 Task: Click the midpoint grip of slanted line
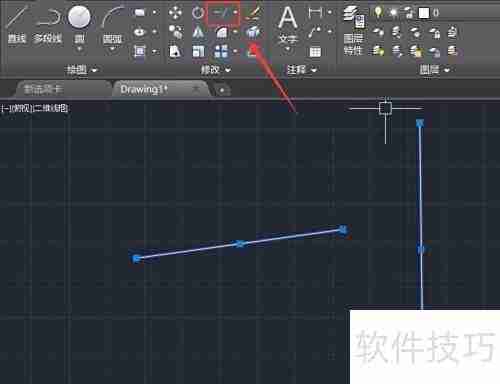tap(240, 244)
